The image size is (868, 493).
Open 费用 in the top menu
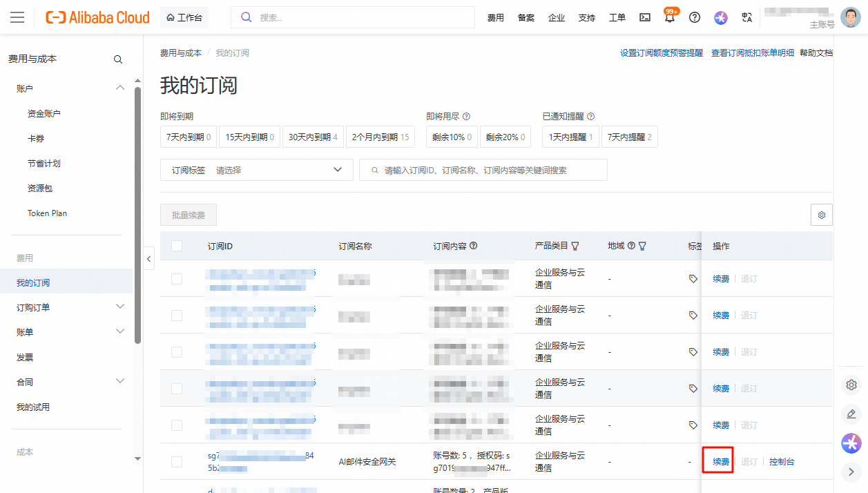(x=495, y=18)
